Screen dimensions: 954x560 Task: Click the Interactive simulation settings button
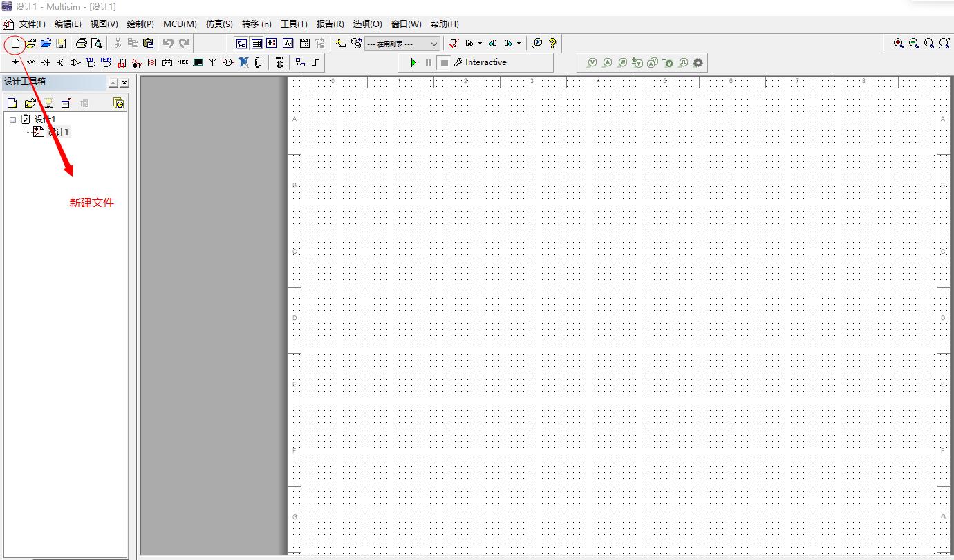point(480,62)
